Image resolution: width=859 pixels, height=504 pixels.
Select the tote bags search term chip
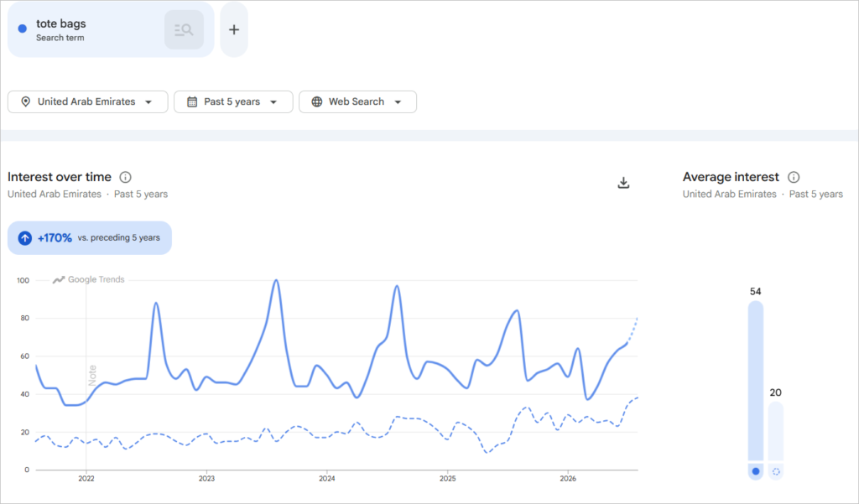(x=111, y=29)
